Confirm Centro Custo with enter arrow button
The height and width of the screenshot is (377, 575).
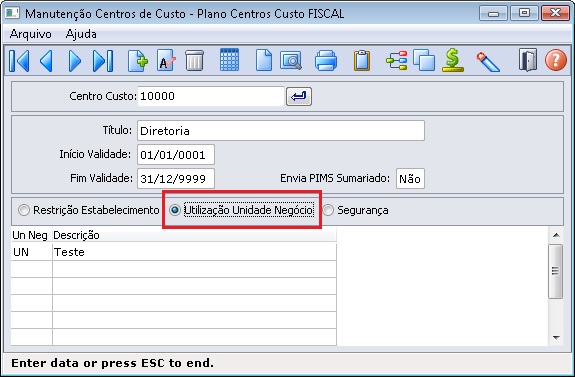299,96
